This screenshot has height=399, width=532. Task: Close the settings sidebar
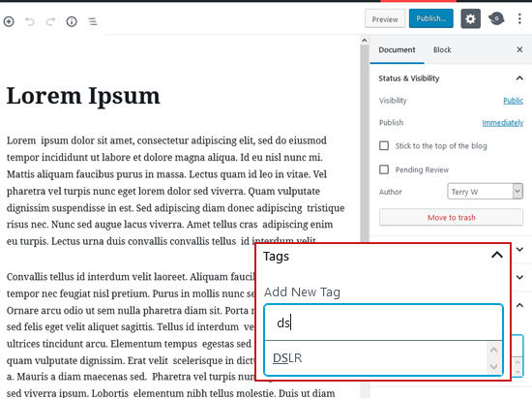point(519,49)
